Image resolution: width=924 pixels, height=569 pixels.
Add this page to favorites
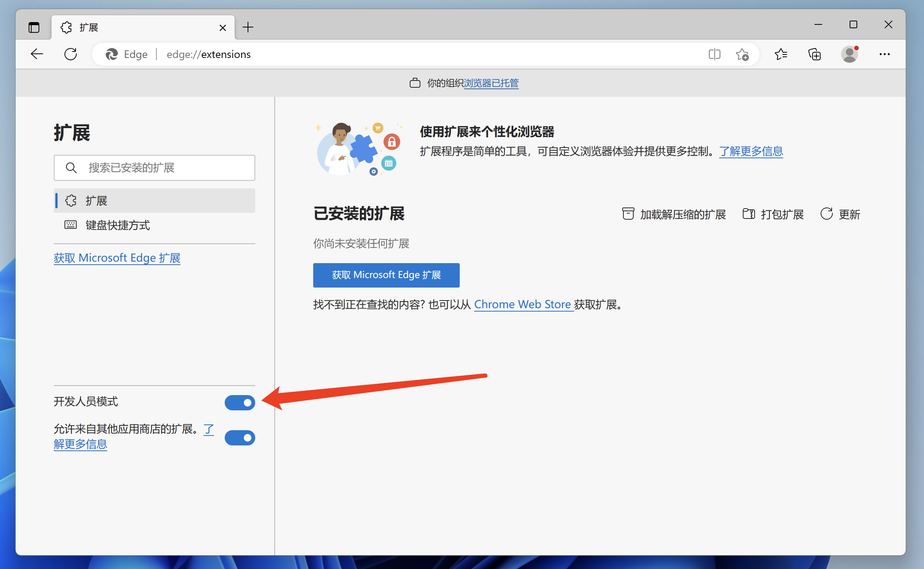pyautogui.click(x=742, y=54)
